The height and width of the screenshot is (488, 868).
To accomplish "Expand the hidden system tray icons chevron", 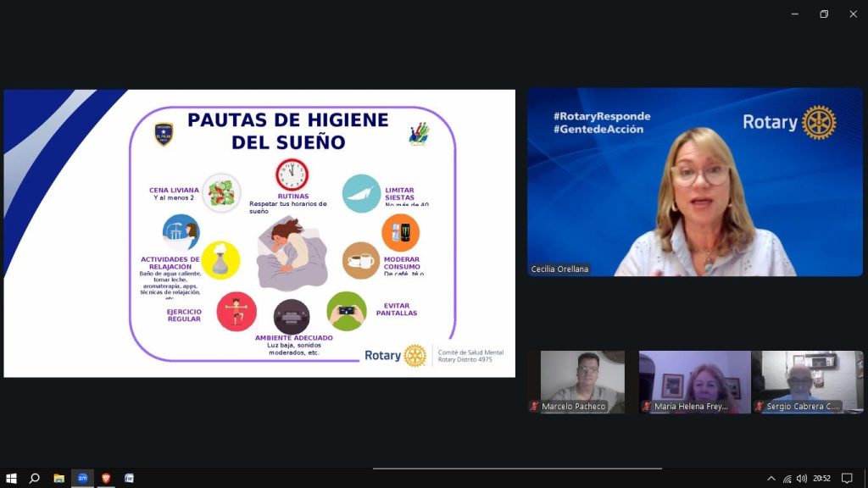I will pyautogui.click(x=771, y=479).
